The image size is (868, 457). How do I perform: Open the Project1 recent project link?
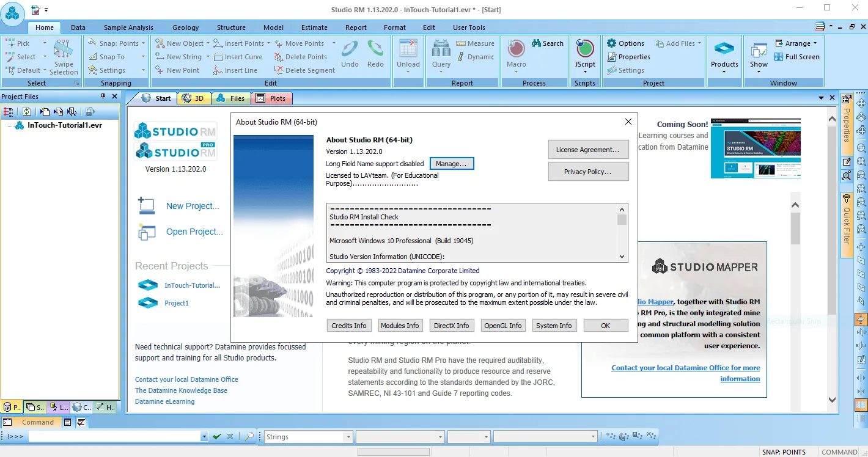(177, 303)
